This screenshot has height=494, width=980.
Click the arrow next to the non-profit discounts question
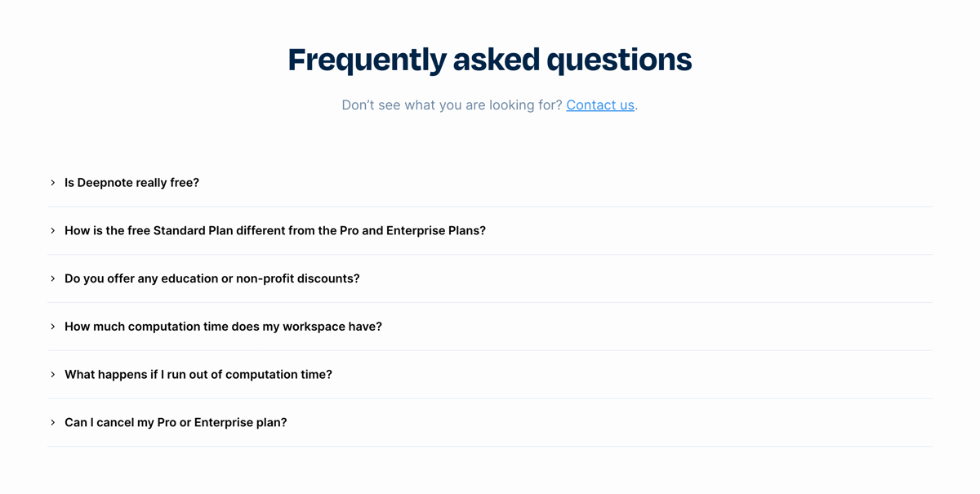pyautogui.click(x=52, y=278)
